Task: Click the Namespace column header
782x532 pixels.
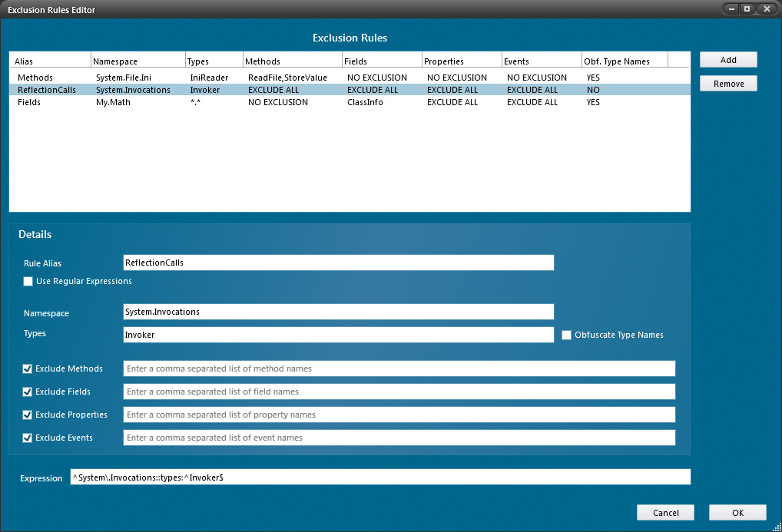Action: [137, 61]
